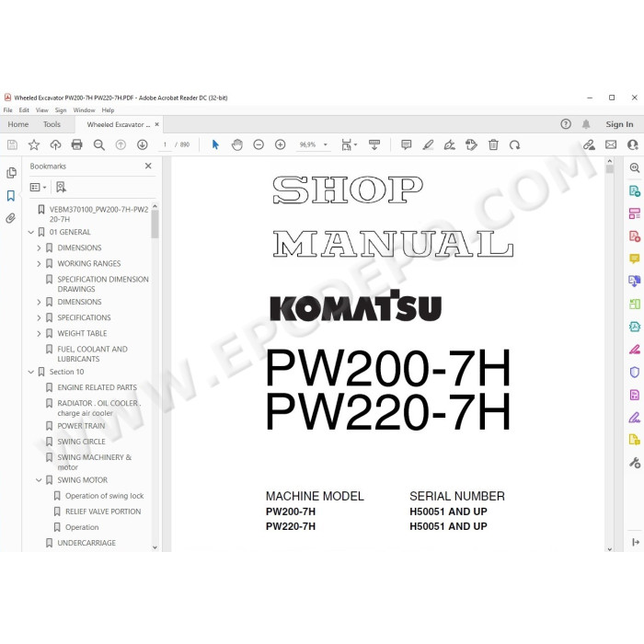Click the Sign In button
Viewport: 644px width, 644px height.
pos(619,124)
